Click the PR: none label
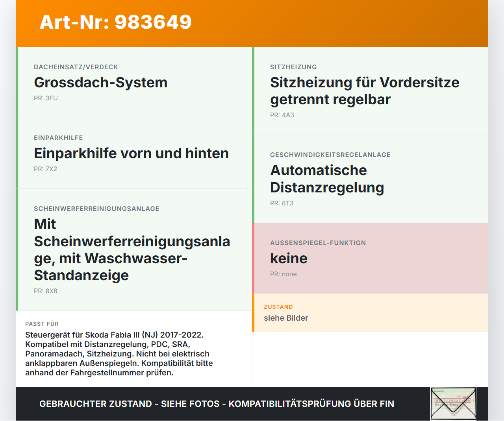 click(283, 274)
